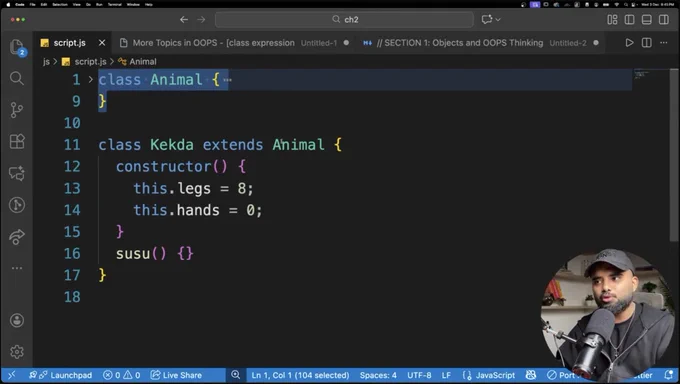Open the Live Share activity bar icon
This screenshot has width=680, height=384.
[17, 236]
